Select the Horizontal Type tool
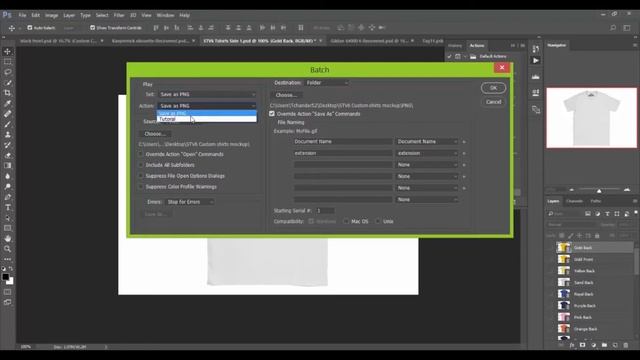 [7, 207]
